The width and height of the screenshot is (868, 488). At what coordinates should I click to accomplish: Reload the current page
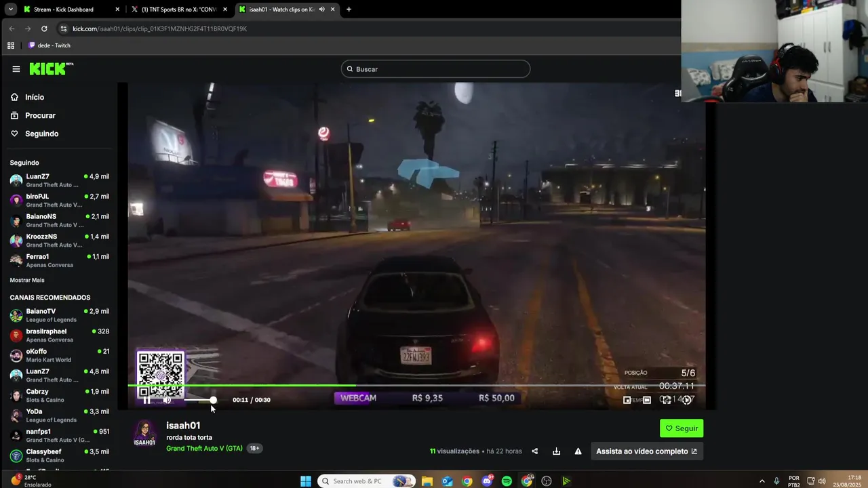[44, 28]
